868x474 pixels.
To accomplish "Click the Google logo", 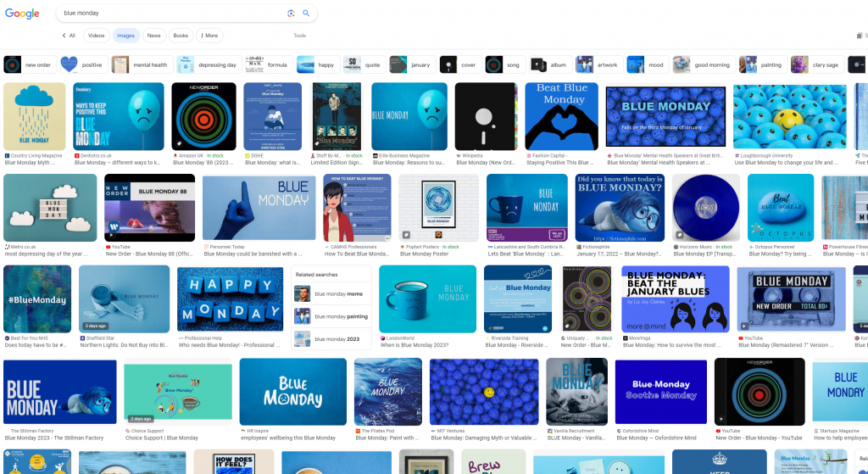I will (x=22, y=14).
